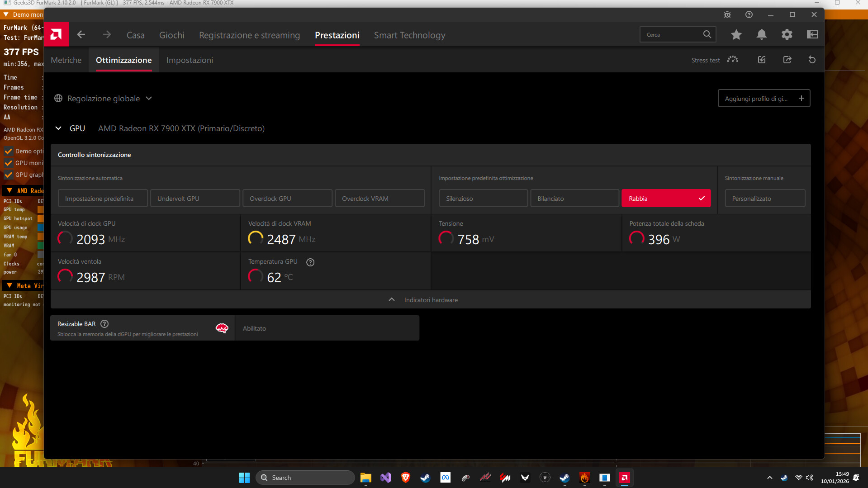This screenshot has height=488, width=868.
Task: Click the AMD logo home icon
Action: point(56,34)
